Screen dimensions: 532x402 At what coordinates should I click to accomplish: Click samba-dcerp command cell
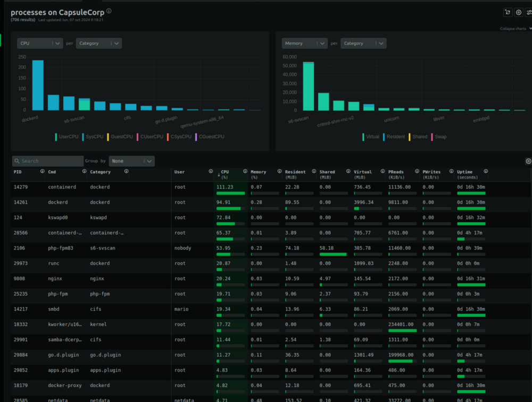(x=65, y=340)
